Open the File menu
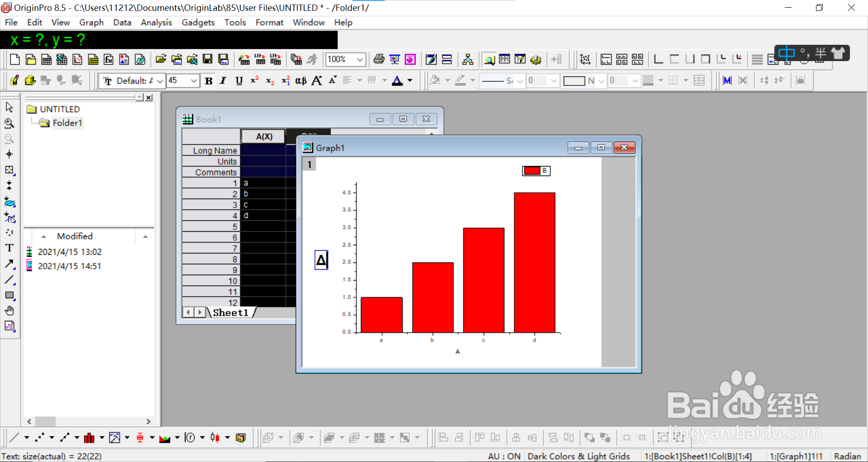The image size is (868, 462). click(11, 22)
